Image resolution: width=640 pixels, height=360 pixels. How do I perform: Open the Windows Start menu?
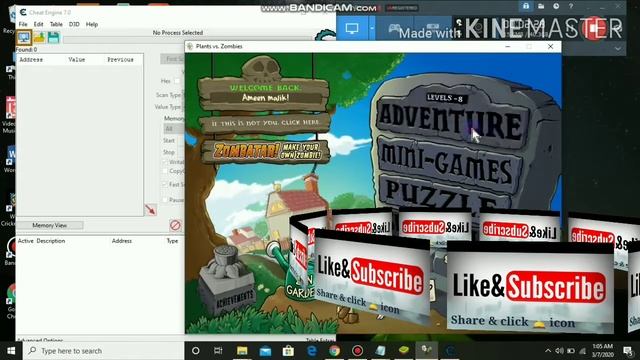(11, 351)
